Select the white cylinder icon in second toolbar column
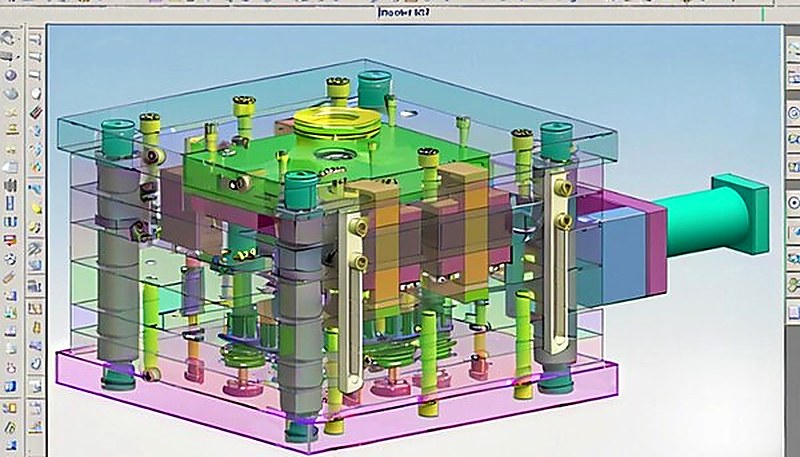This screenshot has width=800, height=457. [x=36, y=93]
